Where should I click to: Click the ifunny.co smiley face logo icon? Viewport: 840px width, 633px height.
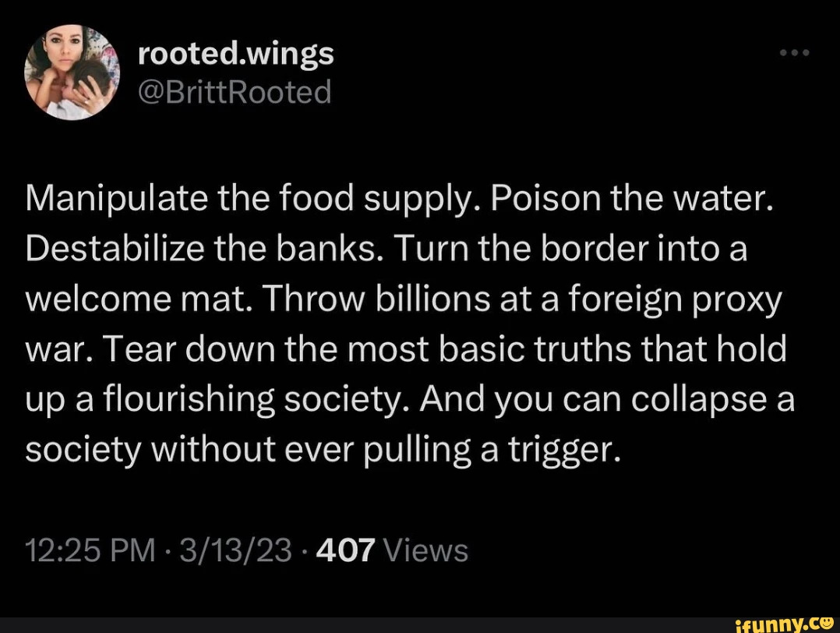[x=828, y=623]
